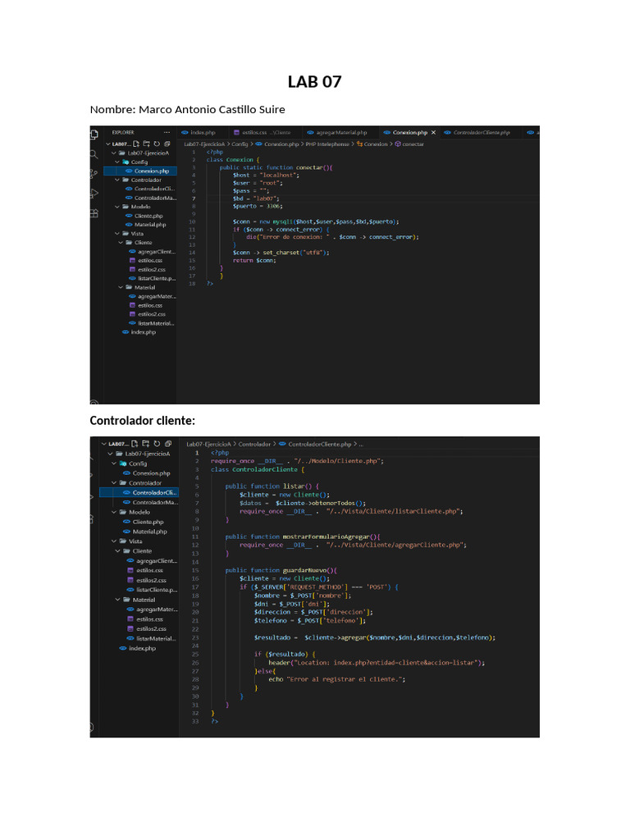Close the Conexion.php editor tab
The width and height of the screenshot is (630, 840).
click(x=433, y=132)
